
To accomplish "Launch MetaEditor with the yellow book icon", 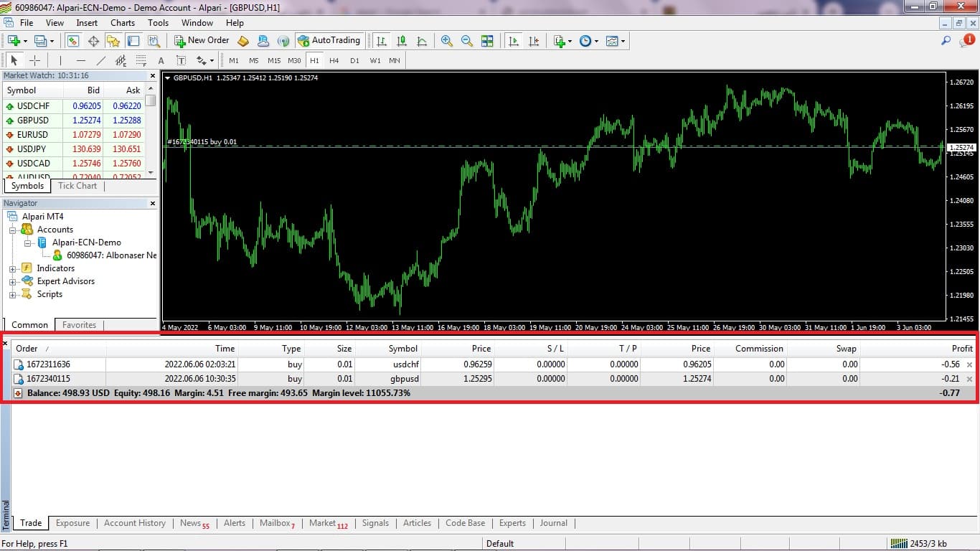I will pos(243,41).
